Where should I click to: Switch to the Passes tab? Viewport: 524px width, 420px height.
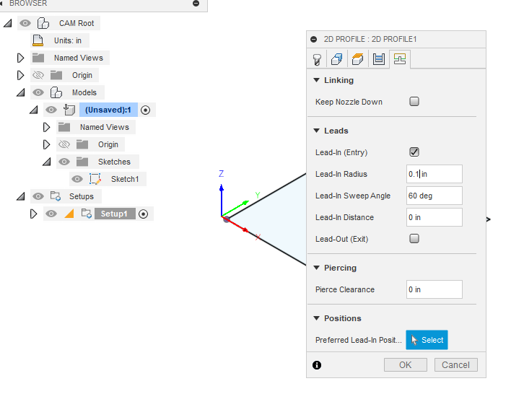pyautogui.click(x=379, y=59)
